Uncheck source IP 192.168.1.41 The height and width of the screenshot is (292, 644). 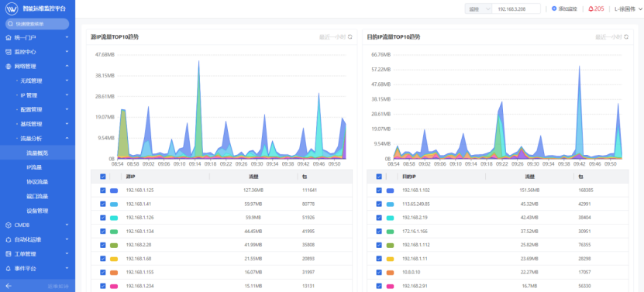(102, 204)
